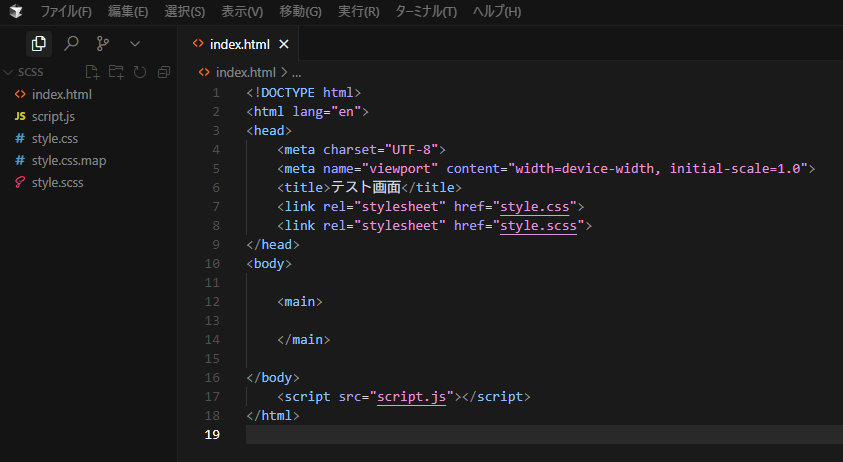Click the breadcrumb ellipsis after index.html
The image size is (843, 462).
(x=296, y=73)
